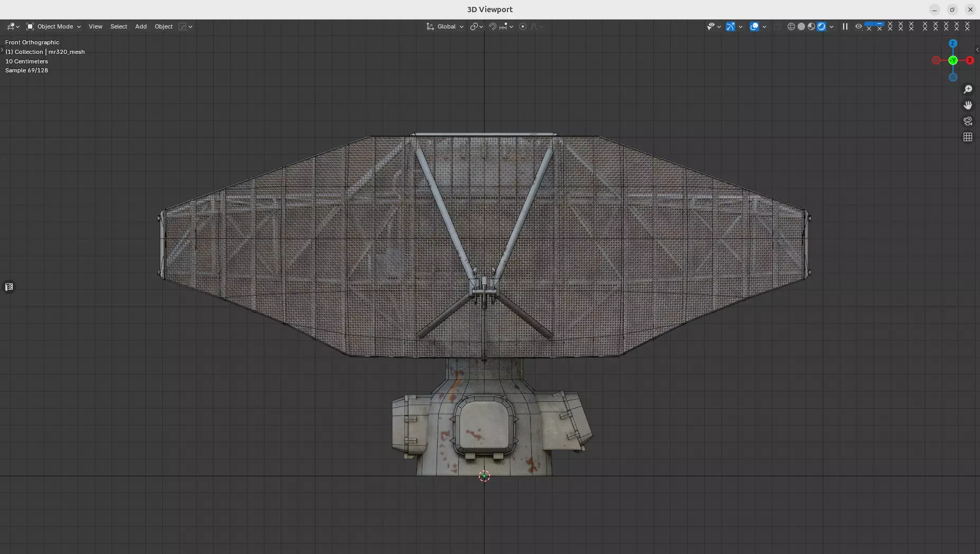Image resolution: width=980 pixels, height=554 pixels.
Task: Open the Add menu
Action: click(x=141, y=26)
